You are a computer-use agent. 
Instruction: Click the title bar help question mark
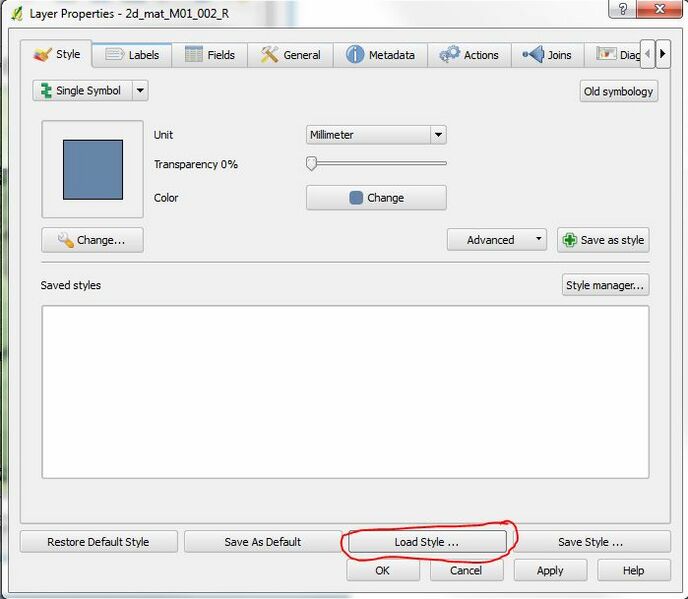pyautogui.click(x=624, y=9)
